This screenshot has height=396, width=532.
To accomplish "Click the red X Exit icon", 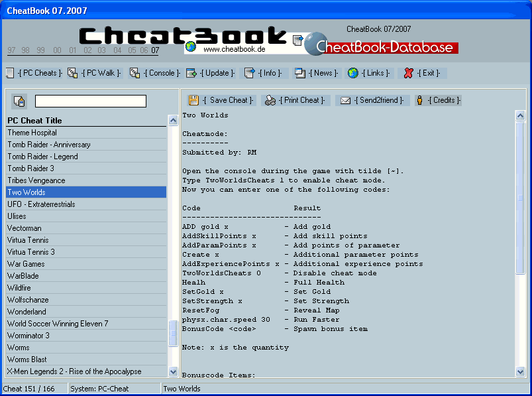I will point(409,73).
